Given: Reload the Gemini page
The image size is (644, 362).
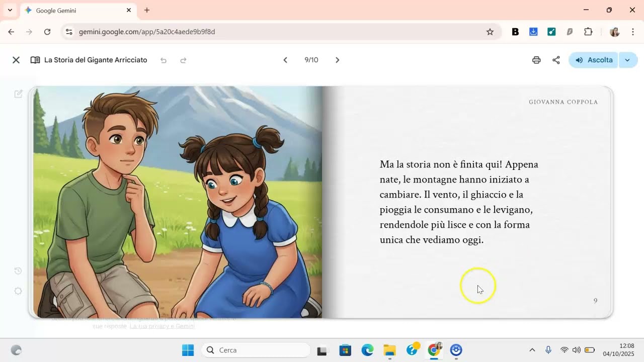Looking at the screenshot, I should click(47, 32).
